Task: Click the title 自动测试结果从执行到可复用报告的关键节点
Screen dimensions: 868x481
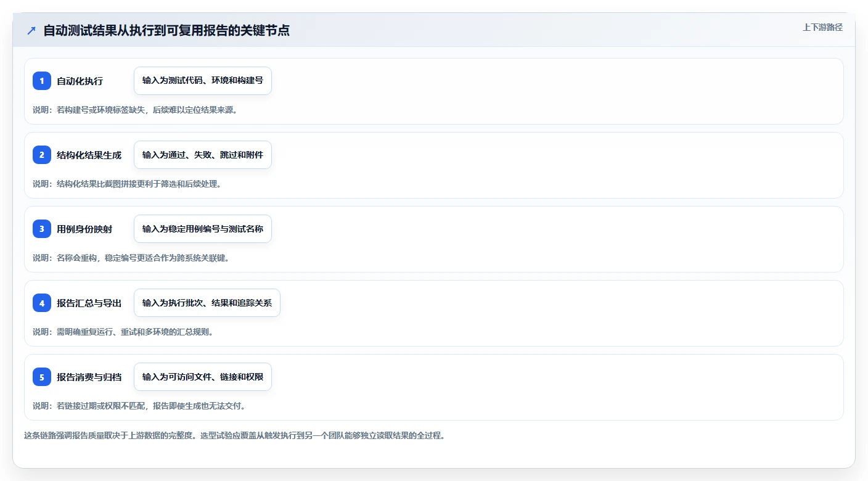Action: (166, 31)
